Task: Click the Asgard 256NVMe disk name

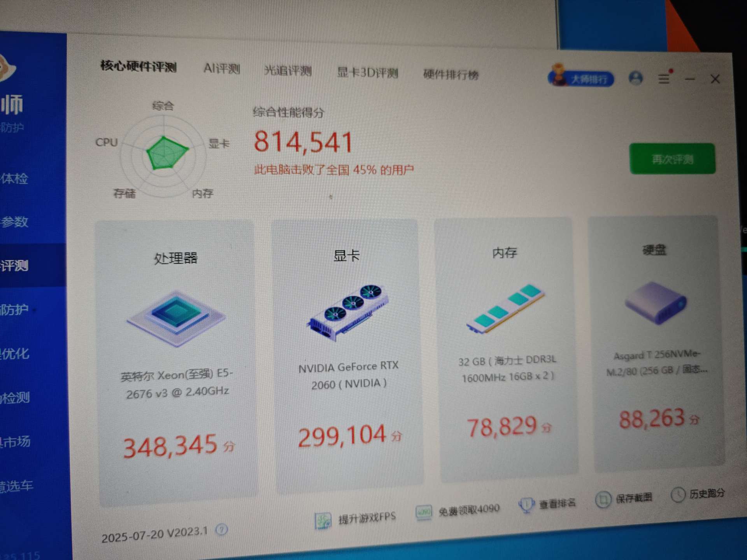Action: click(657, 362)
